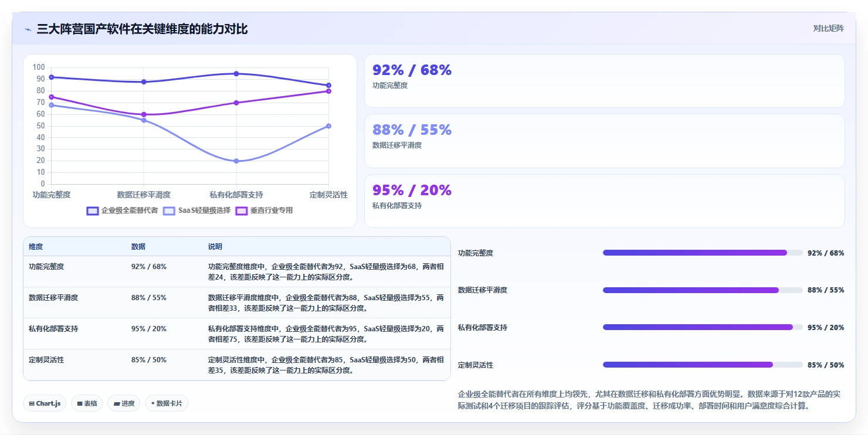Click the header icon beside the title
Viewport: 868px width, 435px height.
[28, 29]
